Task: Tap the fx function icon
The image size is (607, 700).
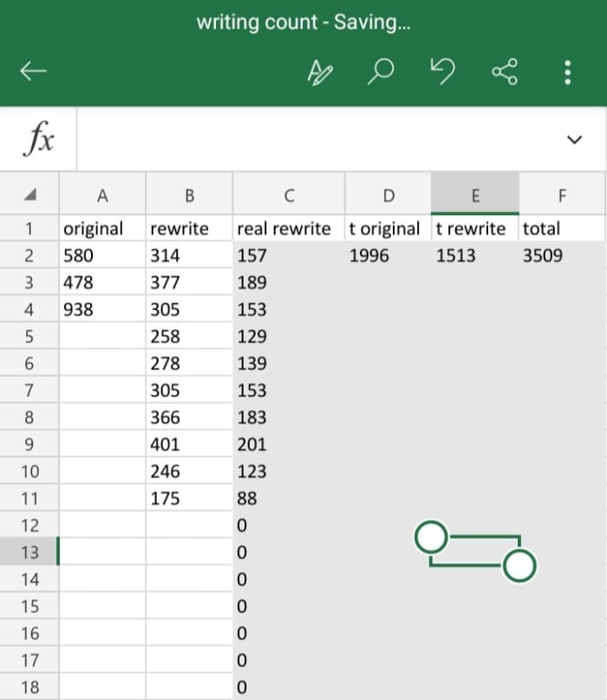Action: [x=38, y=139]
